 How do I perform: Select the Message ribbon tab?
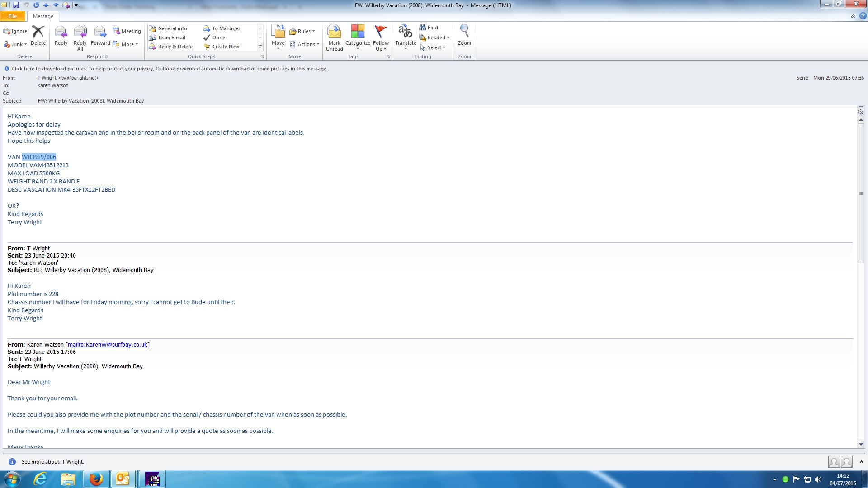coord(43,16)
